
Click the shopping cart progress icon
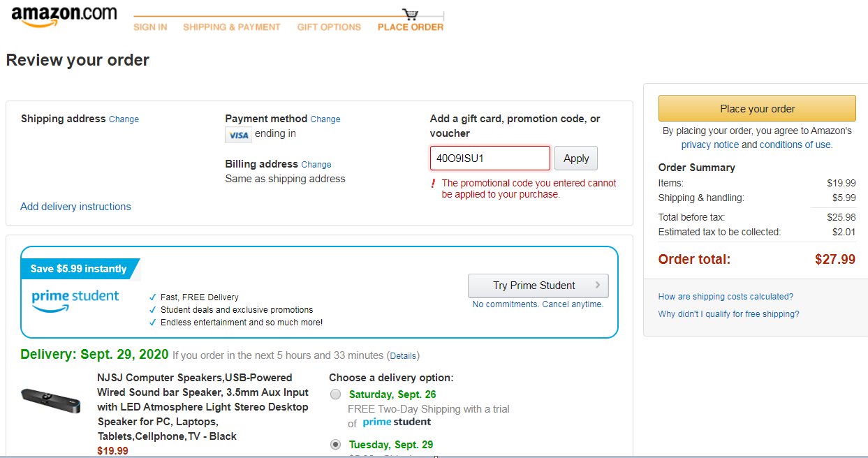(411, 15)
